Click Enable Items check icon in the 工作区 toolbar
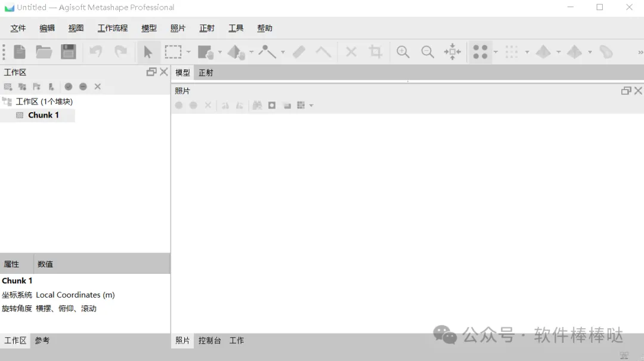Viewport: 644px width, 361px height. tap(69, 87)
